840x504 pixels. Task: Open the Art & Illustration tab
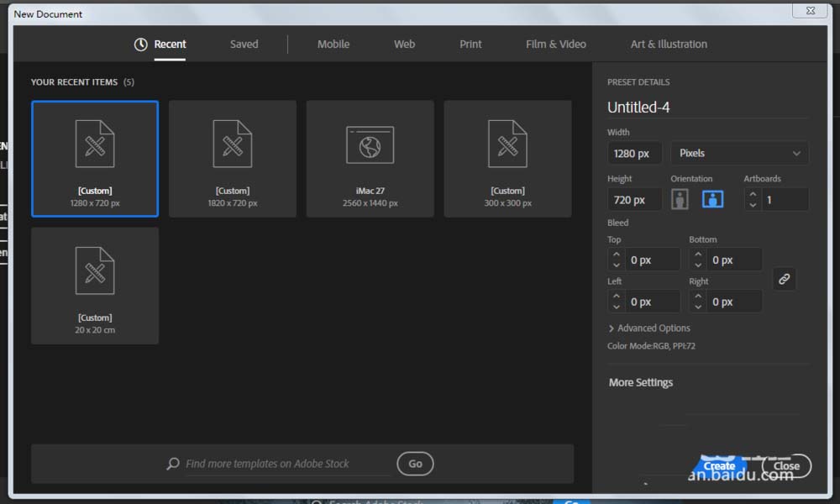click(669, 45)
